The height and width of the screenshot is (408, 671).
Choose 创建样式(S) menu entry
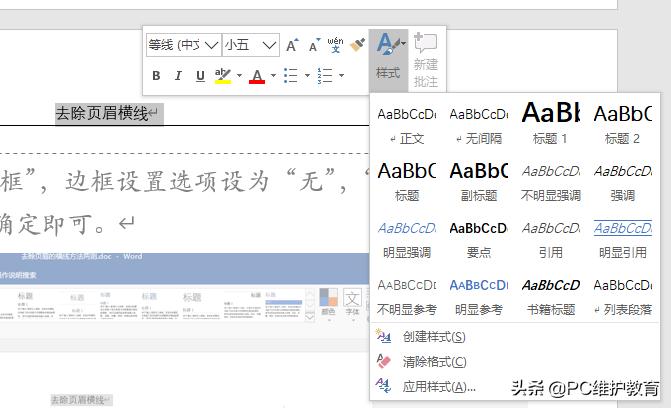coord(515,337)
